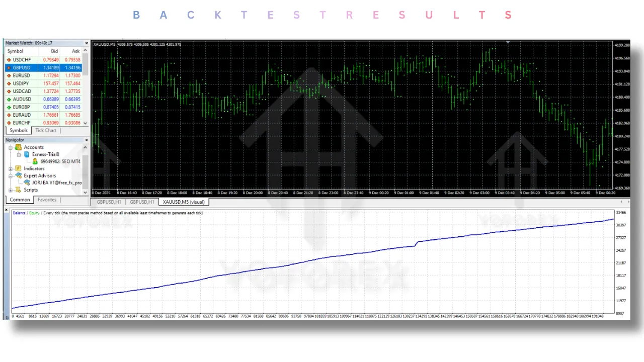Click the JORJ EA V1 advisor icon
This screenshot has height=362, width=644.
[27, 183]
